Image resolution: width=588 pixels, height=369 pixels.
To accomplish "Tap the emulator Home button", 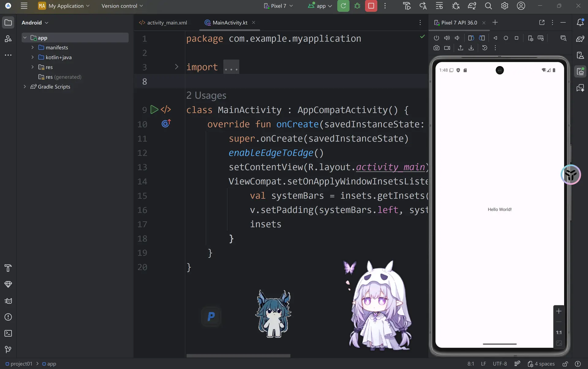I will coord(506,38).
